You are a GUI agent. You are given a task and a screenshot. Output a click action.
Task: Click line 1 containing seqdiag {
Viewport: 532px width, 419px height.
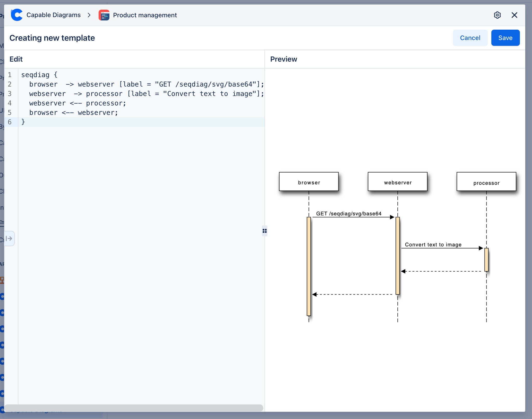point(39,75)
